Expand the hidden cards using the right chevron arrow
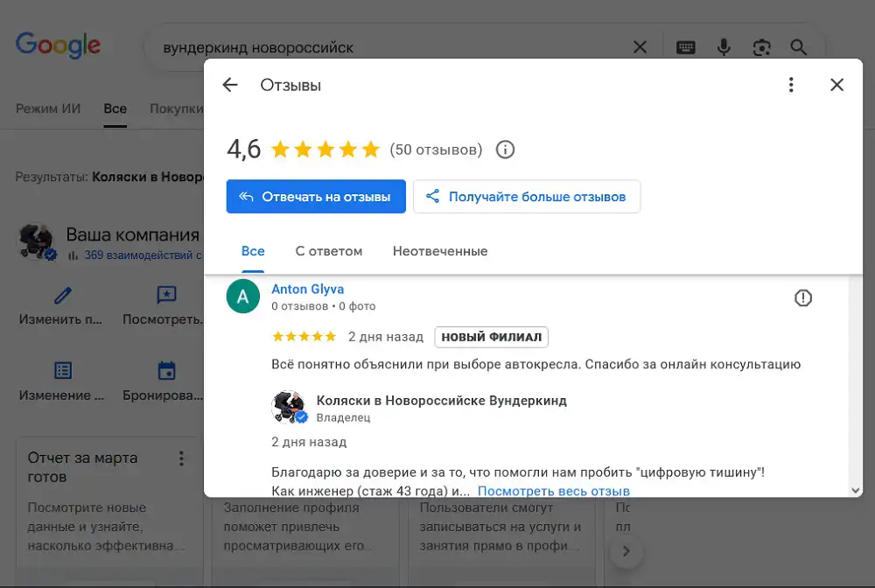 (626, 551)
